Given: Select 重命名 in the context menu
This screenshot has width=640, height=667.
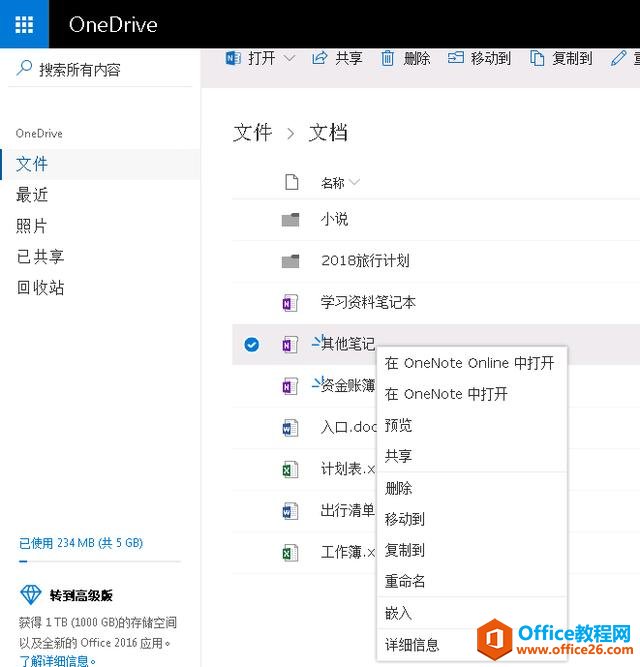Looking at the screenshot, I should (x=405, y=581).
